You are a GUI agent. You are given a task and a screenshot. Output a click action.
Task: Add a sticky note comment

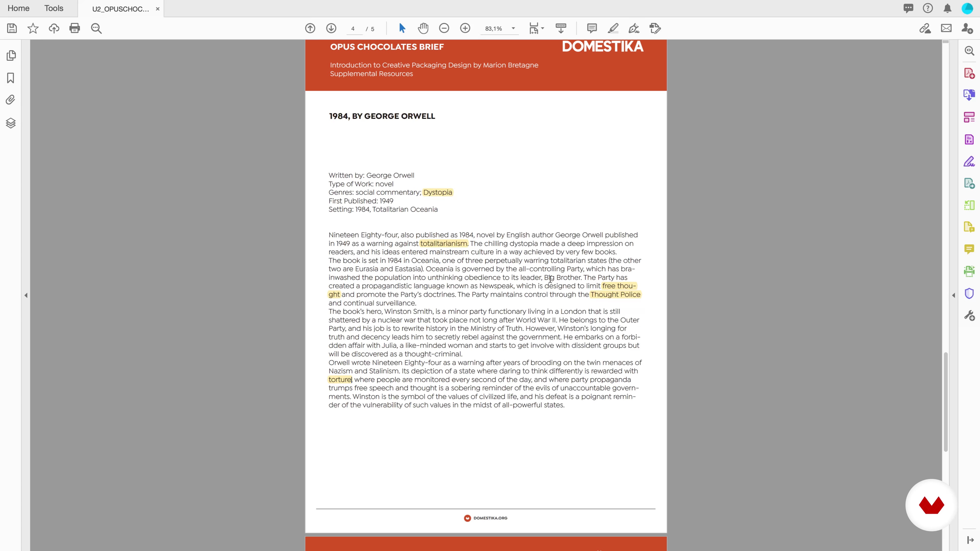(592, 28)
